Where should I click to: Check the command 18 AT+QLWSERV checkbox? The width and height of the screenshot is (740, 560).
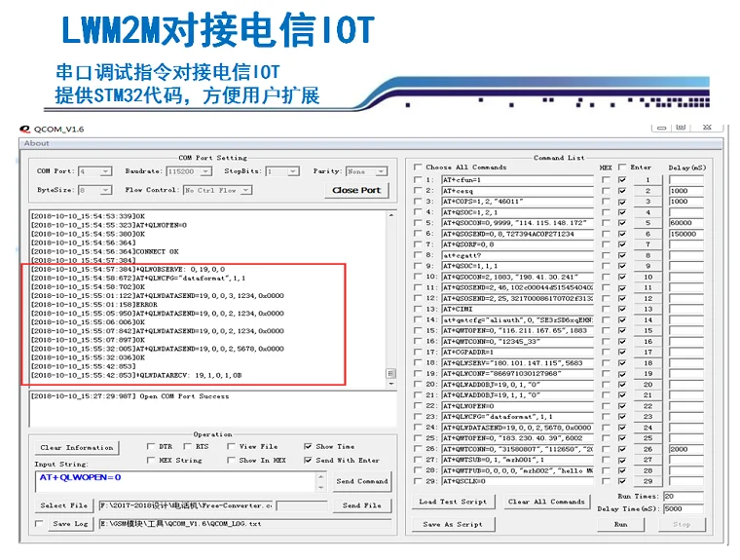[x=417, y=362]
